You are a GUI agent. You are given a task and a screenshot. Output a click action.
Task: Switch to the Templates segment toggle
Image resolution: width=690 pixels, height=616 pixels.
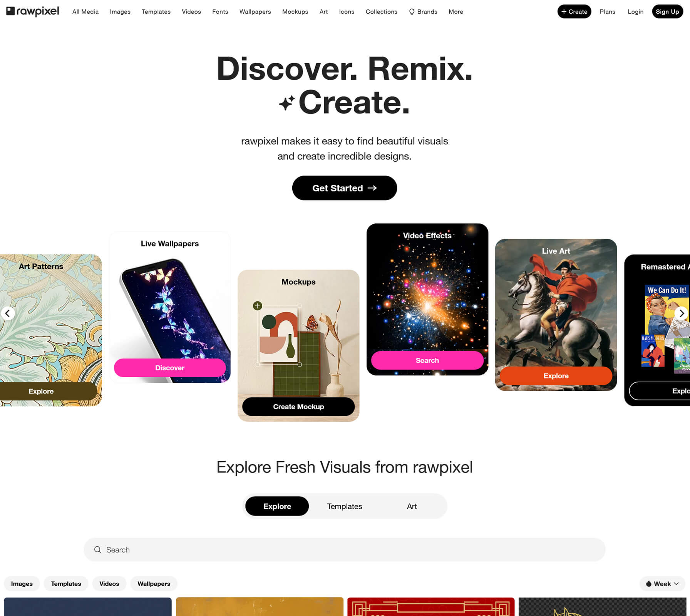point(344,506)
